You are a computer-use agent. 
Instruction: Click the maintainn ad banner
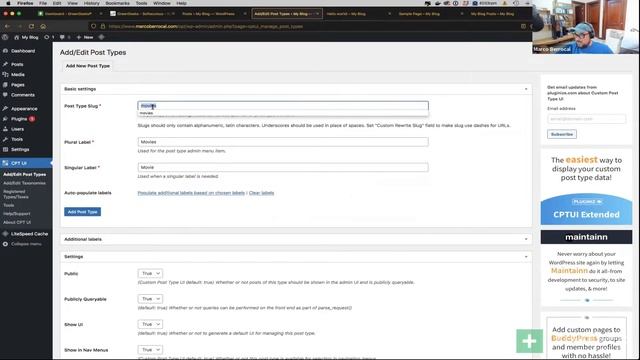pos(586,269)
